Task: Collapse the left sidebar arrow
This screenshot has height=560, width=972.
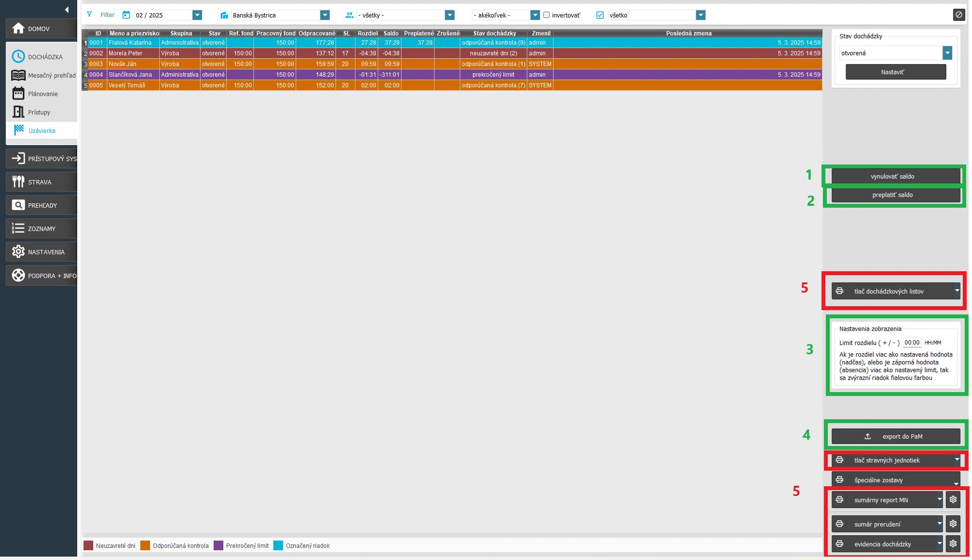Action: click(x=67, y=9)
